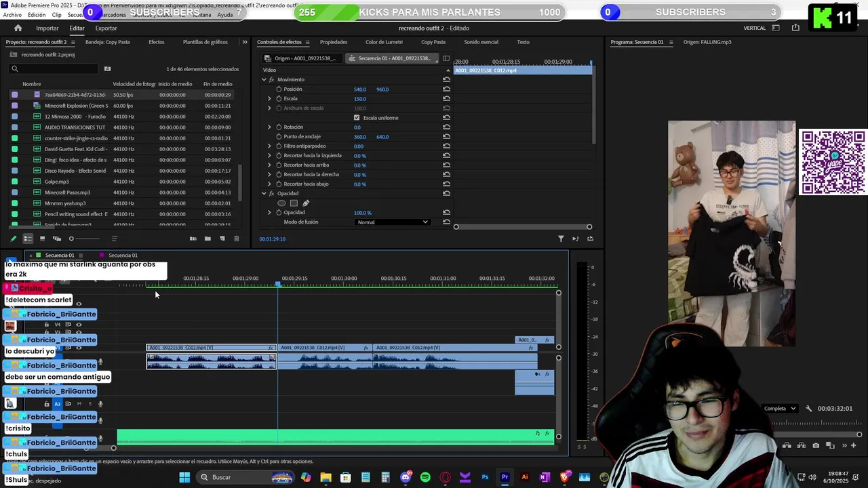Open the Efectos tab in project panel
868x488 pixels.
coord(157,42)
